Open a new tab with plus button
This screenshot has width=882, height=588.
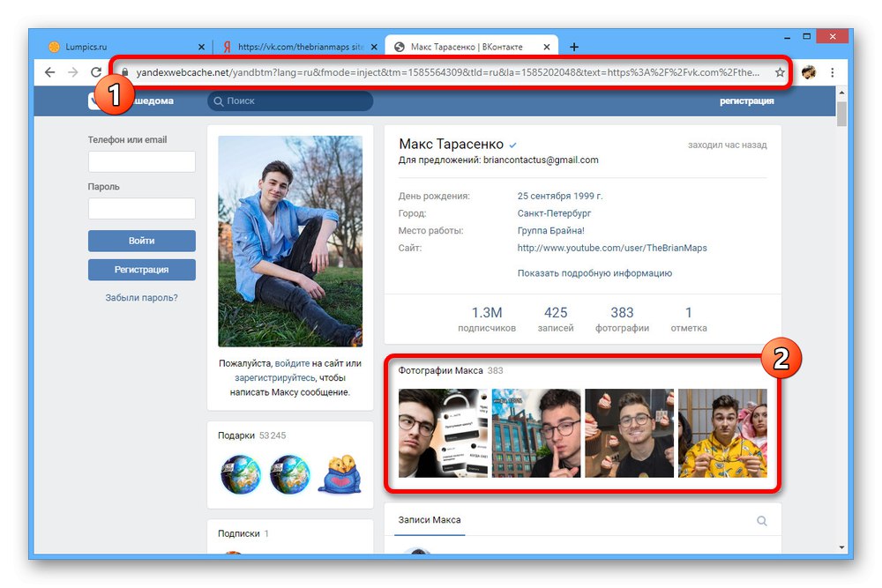[x=574, y=48]
